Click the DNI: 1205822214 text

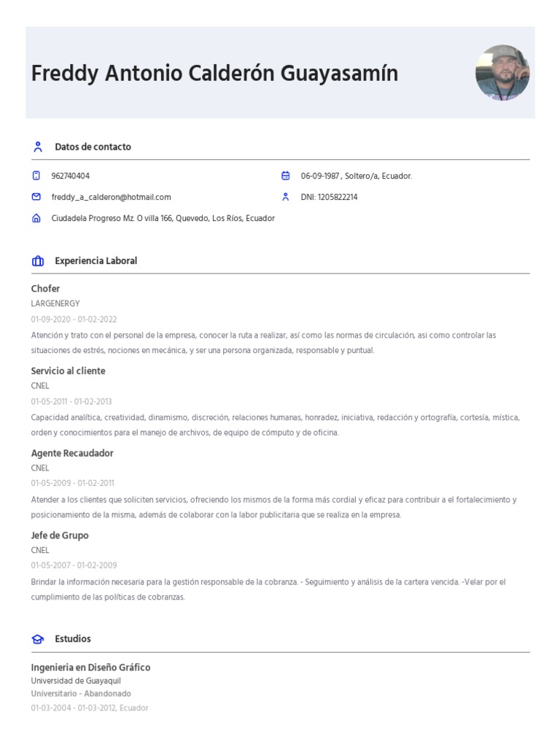329,197
